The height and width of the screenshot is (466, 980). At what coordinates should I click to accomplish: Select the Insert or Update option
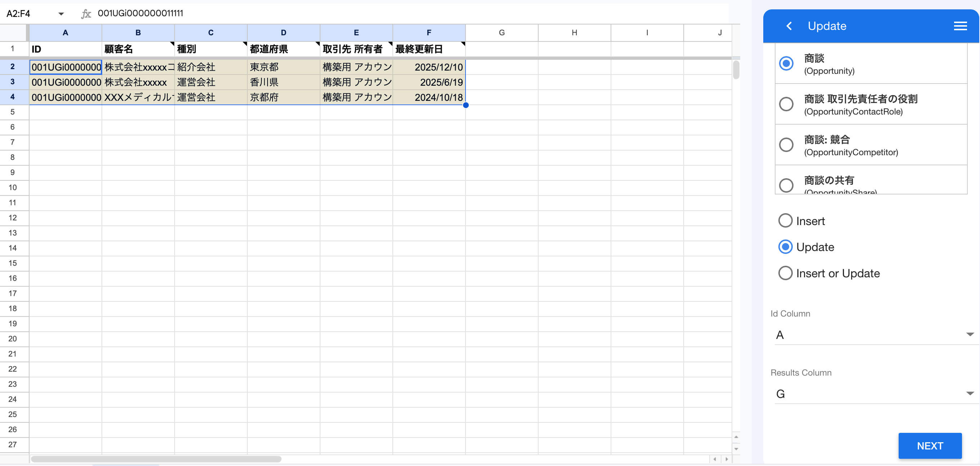coord(785,273)
